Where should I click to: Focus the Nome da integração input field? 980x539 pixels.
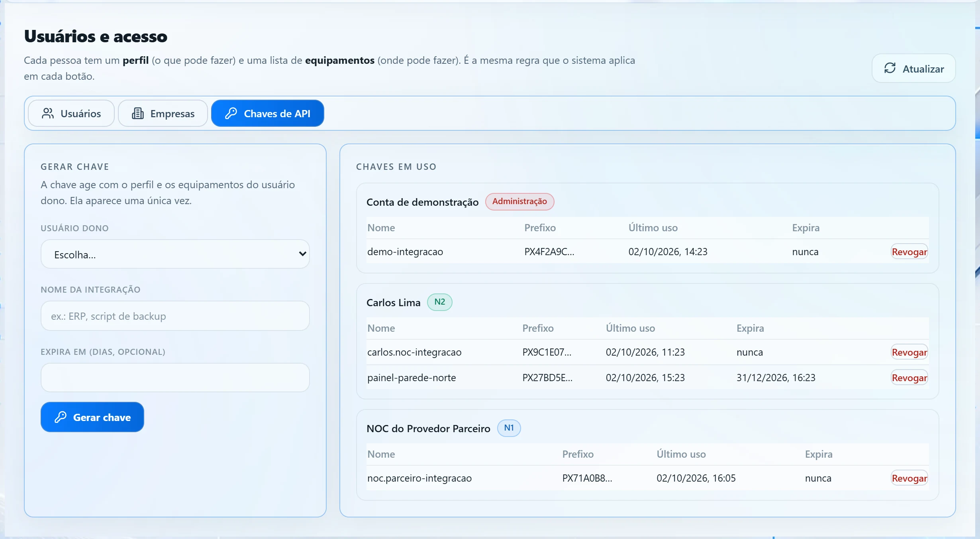click(175, 316)
